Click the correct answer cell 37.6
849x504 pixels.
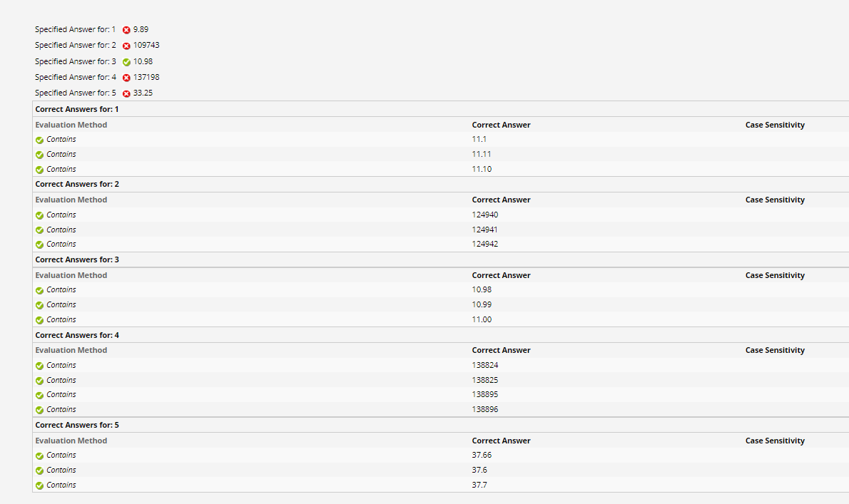coord(479,470)
